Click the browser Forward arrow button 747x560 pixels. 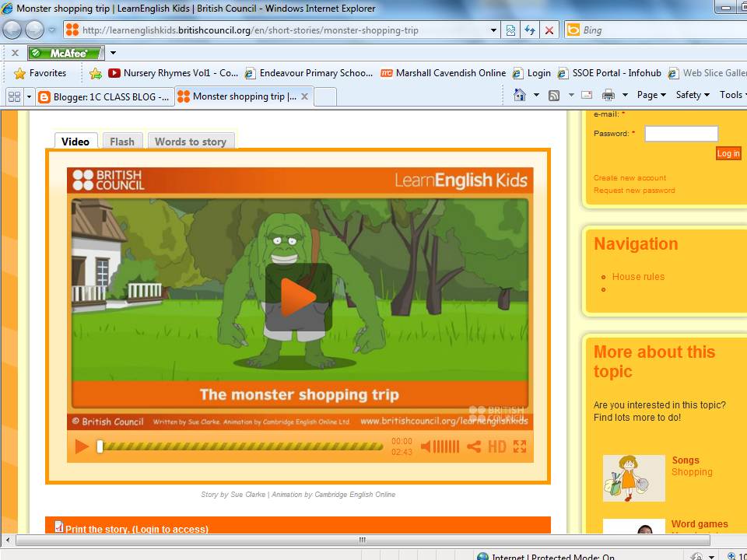[x=33, y=30]
